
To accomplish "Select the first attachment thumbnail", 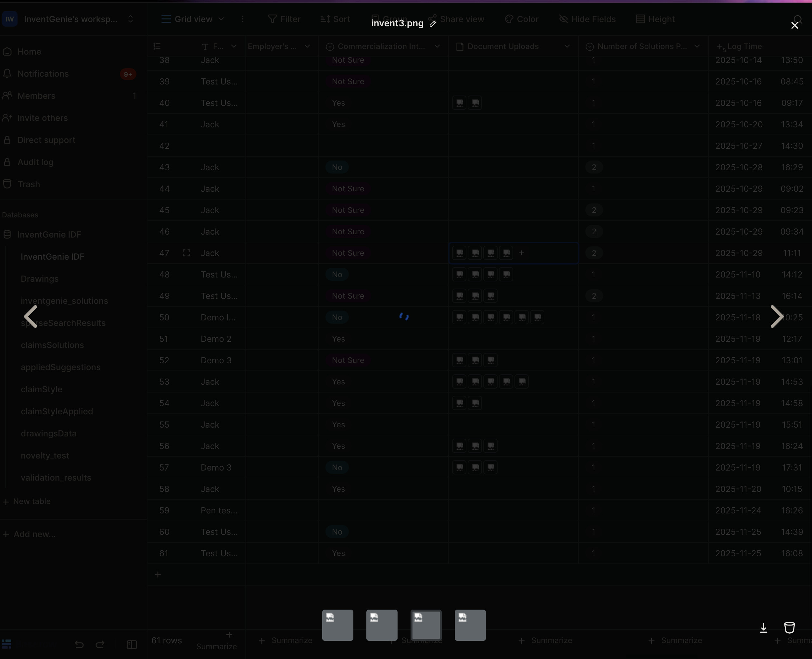I will click(x=337, y=625).
